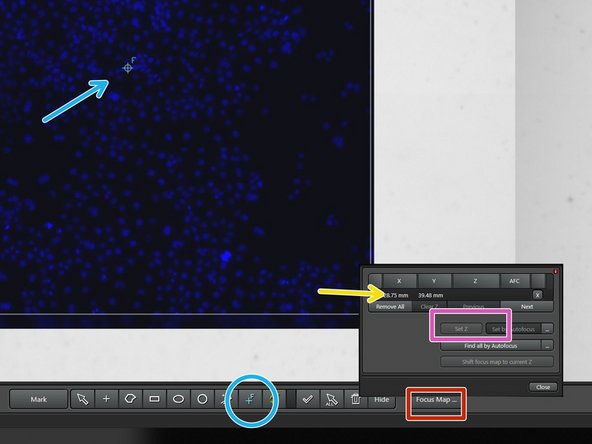Click the checkmark confirm icon
Image resolution: width=592 pixels, height=444 pixels.
pyautogui.click(x=308, y=399)
